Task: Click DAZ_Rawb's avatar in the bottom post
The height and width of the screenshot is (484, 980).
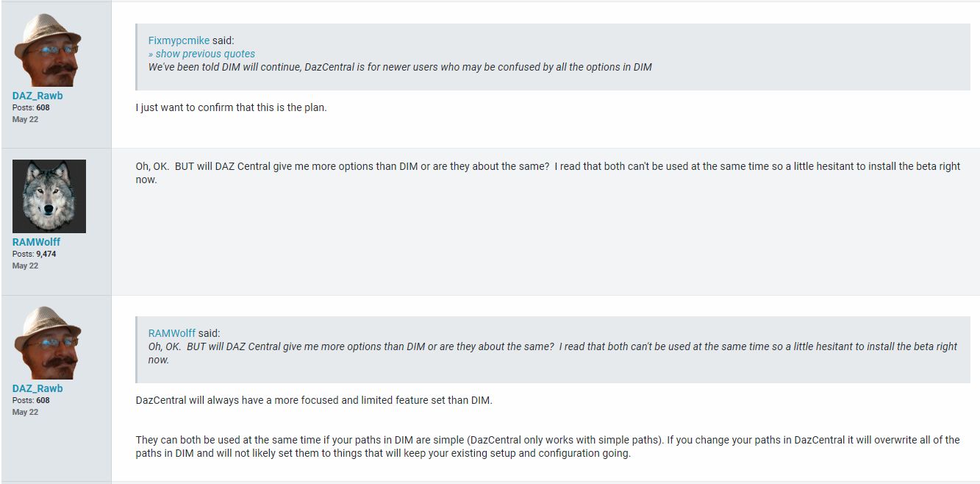Action: [x=49, y=343]
